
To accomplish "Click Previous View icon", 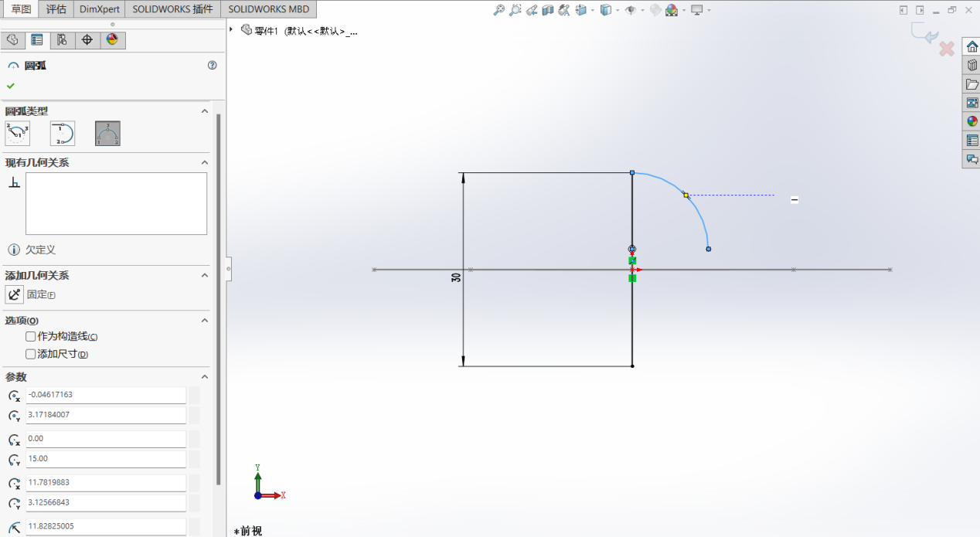I will (x=532, y=10).
